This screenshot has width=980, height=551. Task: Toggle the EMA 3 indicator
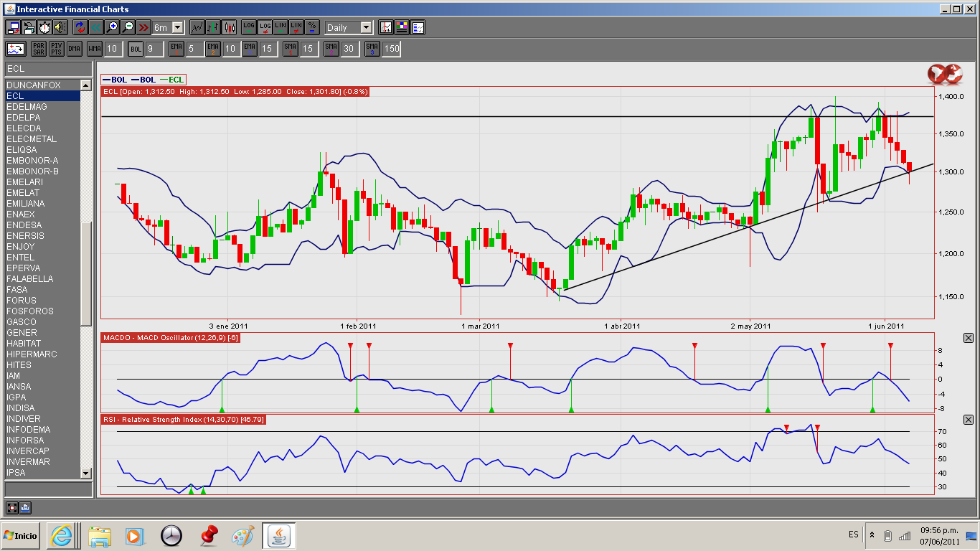tap(249, 48)
